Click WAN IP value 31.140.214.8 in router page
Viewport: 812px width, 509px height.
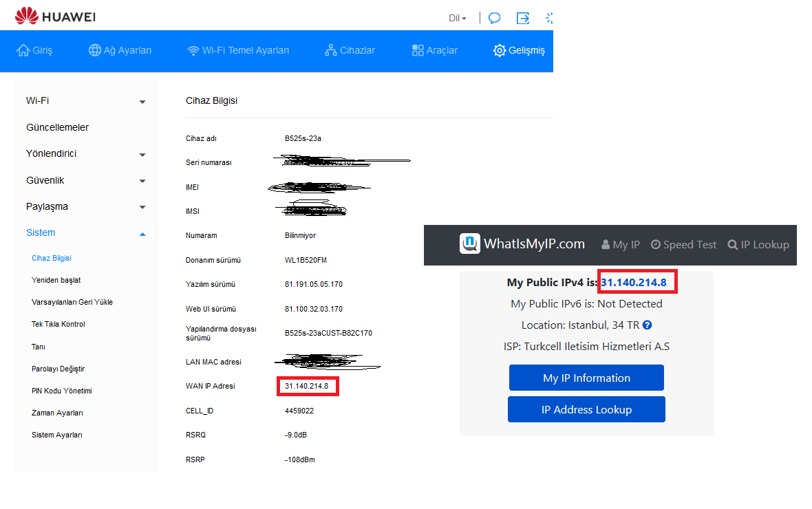[307, 386]
